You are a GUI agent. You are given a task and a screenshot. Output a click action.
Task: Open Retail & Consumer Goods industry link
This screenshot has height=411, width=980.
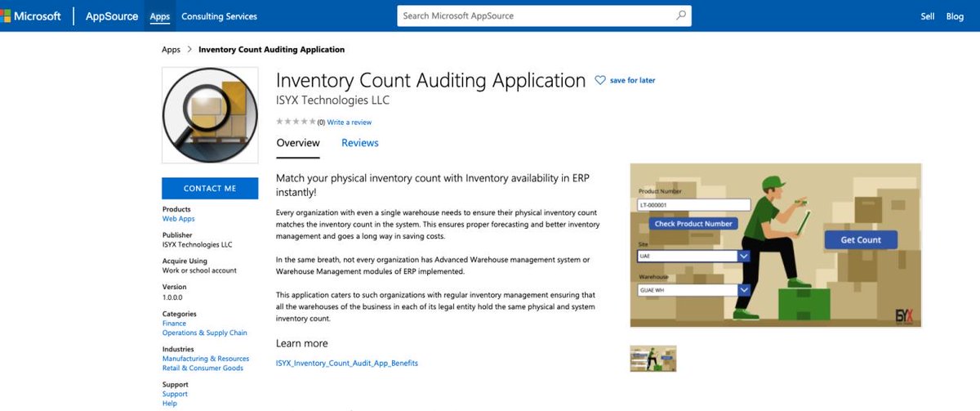point(203,368)
